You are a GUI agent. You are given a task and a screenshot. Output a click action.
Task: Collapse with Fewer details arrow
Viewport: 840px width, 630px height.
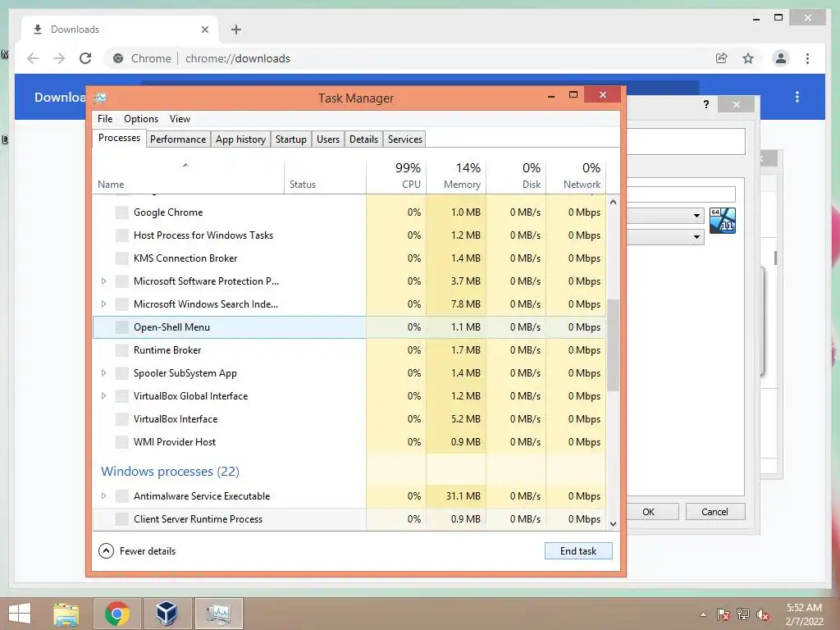coord(106,550)
